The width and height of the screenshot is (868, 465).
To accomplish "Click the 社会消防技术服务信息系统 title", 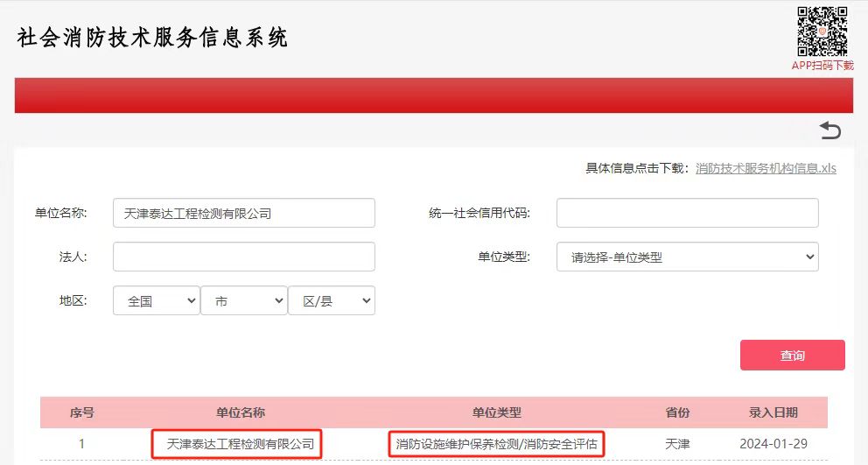I will coord(152,38).
